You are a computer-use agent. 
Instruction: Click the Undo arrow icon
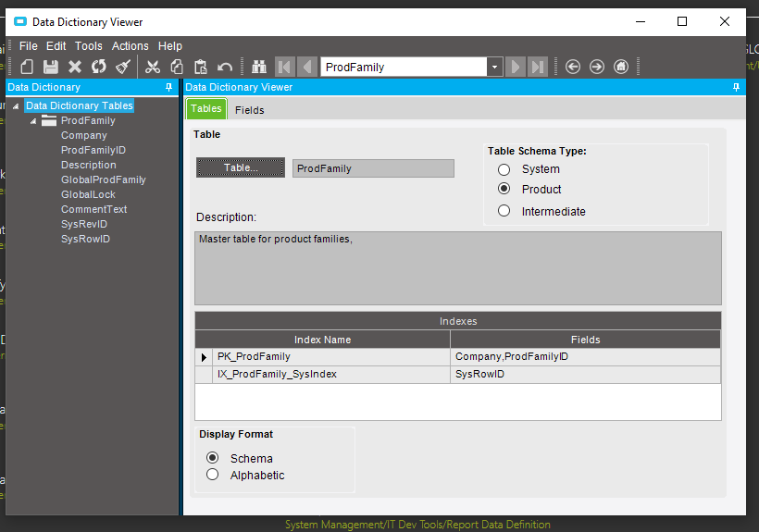click(225, 67)
